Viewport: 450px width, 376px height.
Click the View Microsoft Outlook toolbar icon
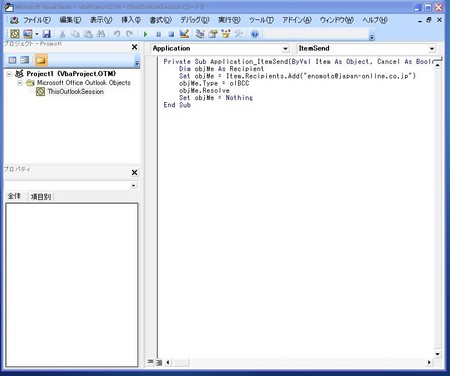15,34
